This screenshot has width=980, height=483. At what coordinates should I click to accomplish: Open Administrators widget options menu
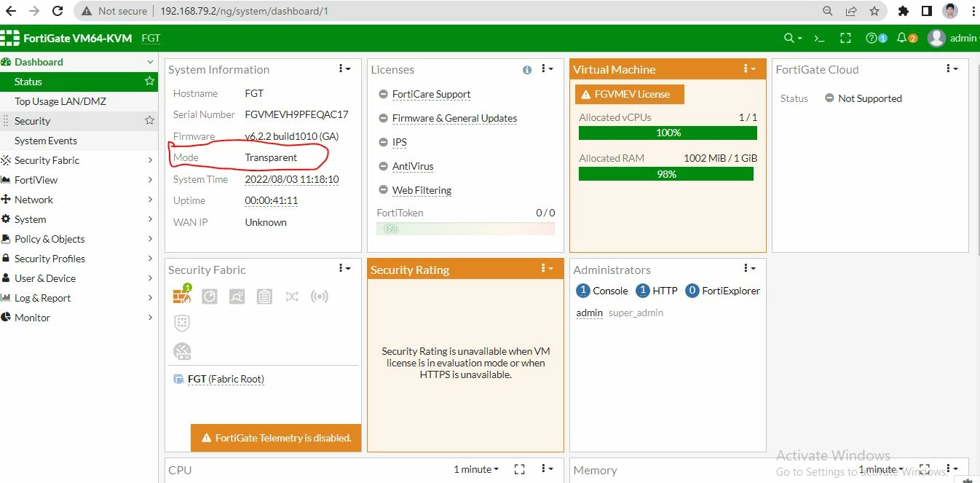pyautogui.click(x=749, y=269)
